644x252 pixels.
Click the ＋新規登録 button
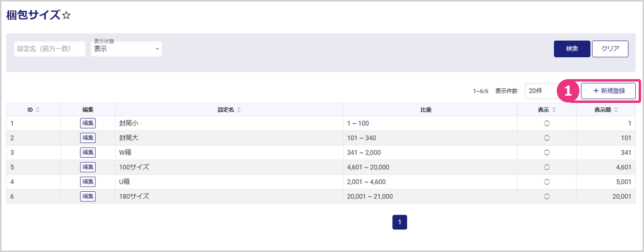click(x=608, y=91)
